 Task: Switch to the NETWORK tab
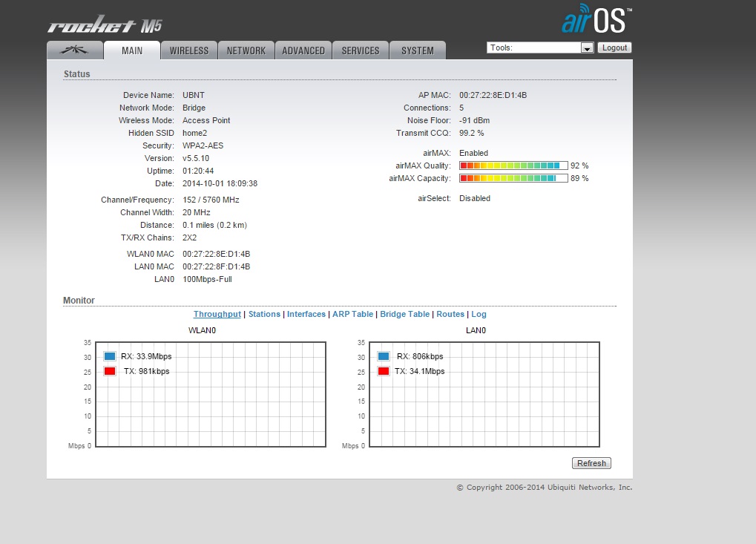(x=246, y=50)
